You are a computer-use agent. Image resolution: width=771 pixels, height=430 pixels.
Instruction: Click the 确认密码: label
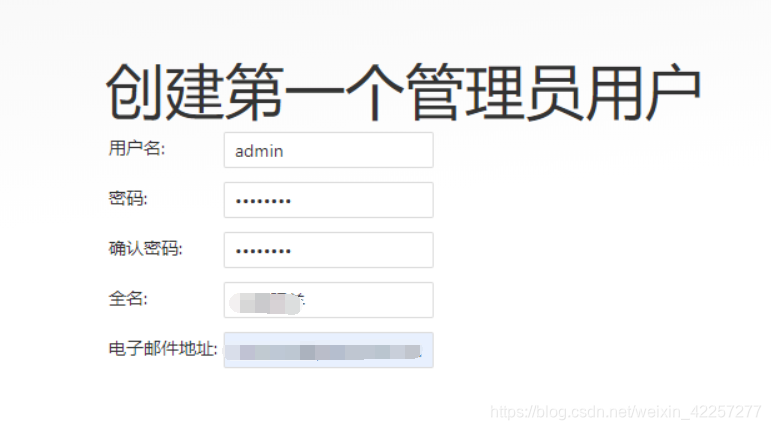coord(145,249)
